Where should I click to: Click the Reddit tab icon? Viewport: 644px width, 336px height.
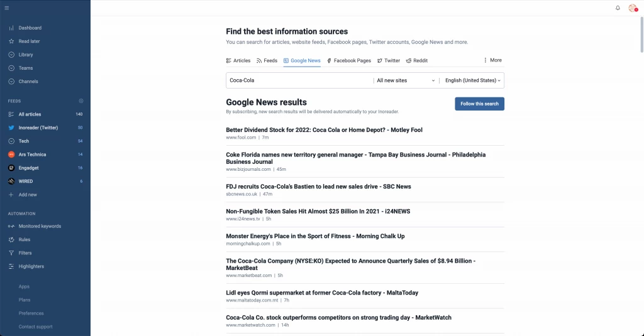click(x=409, y=61)
